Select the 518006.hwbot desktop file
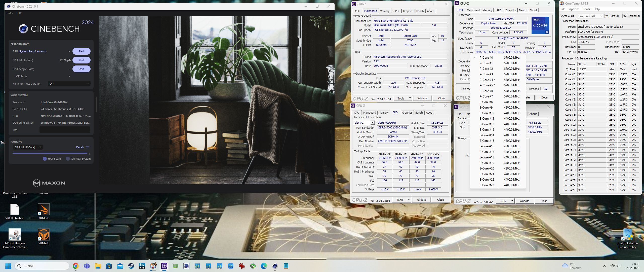The width and height of the screenshot is (644, 272). (14, 212)
